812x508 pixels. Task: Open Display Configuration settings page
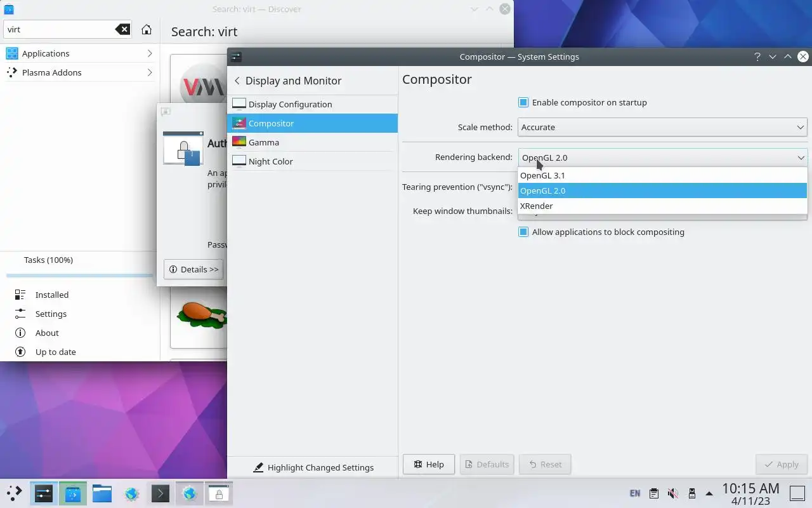coord(312,104)
